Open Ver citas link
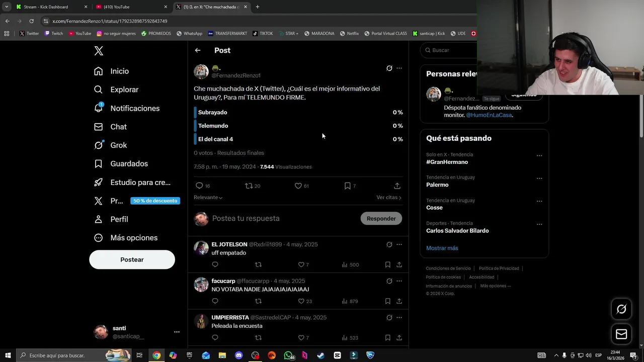This screenshot has width=644, height=362. (x=389, y=198)
